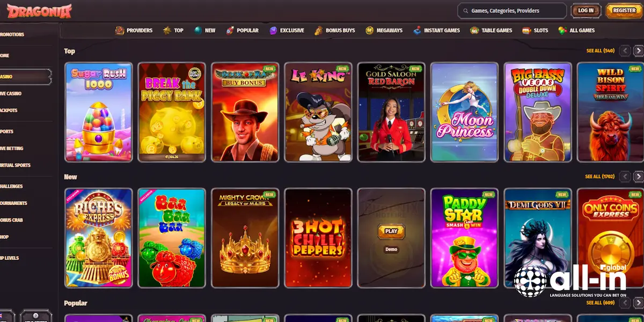Select the Top games crown icon
Screen dimensions: 644x322
[166, 31]
